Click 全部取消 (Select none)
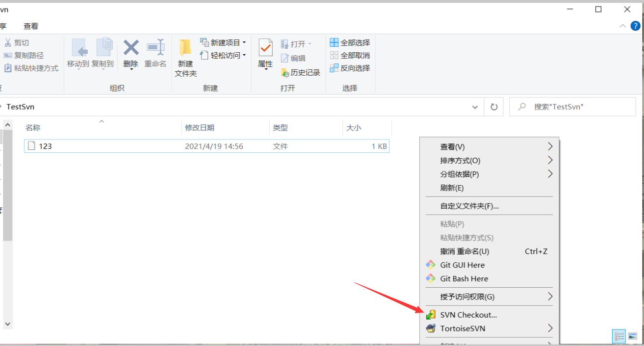Screen dimensions: 644x346 (x=350, y=55)
